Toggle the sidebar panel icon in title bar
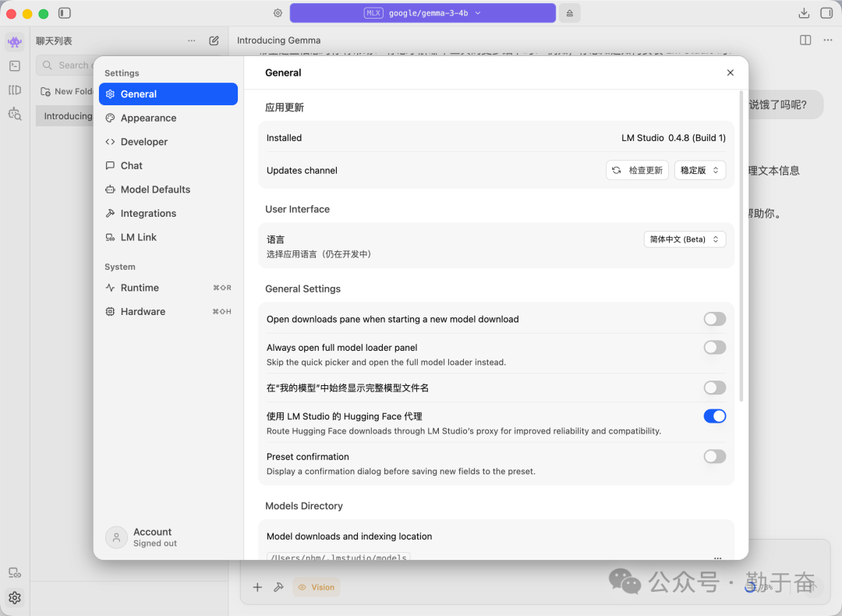 coord(65,13)
